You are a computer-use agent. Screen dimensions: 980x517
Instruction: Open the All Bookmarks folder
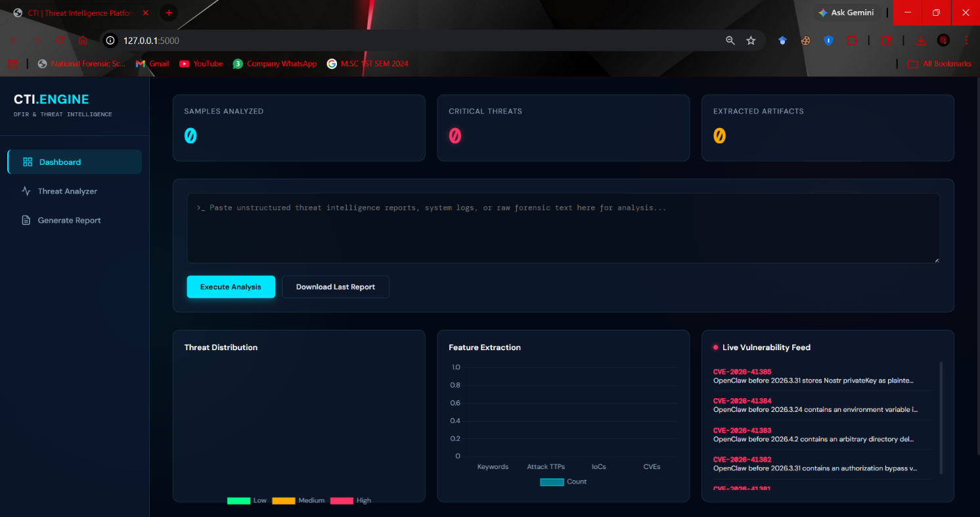[939, 64]
